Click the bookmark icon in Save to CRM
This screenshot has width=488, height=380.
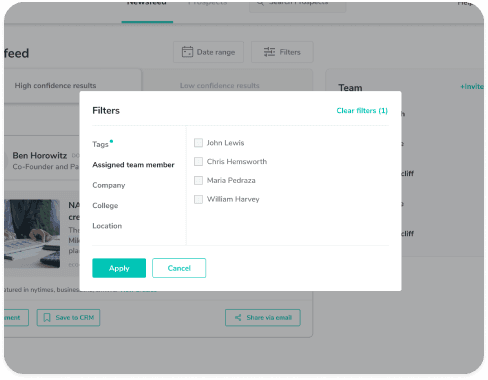(47, 318)
